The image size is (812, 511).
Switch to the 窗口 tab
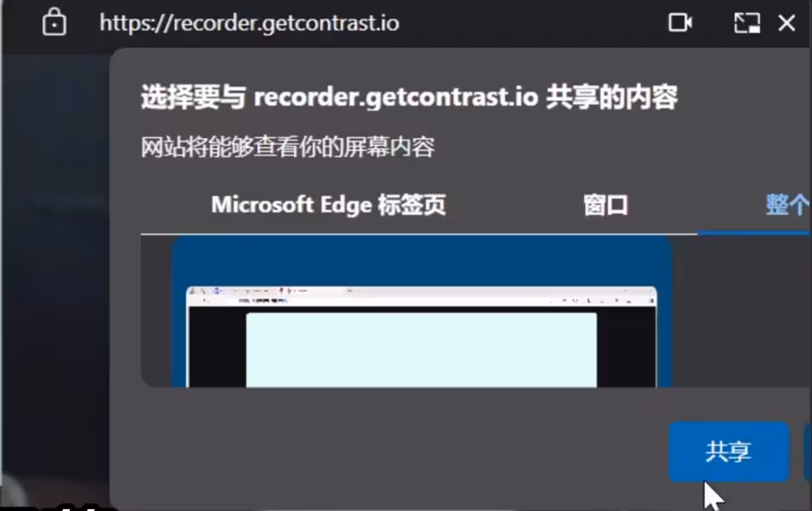(x=606, y=205)
